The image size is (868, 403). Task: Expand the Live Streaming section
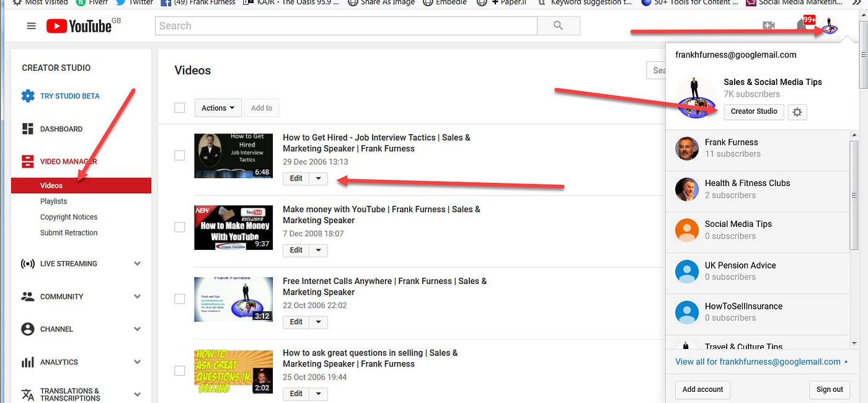137,263
